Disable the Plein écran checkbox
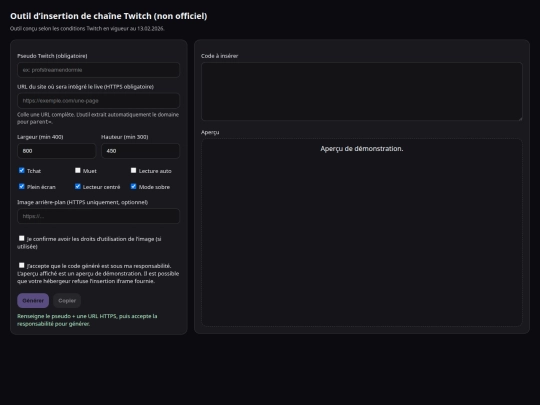 (22, 186)
